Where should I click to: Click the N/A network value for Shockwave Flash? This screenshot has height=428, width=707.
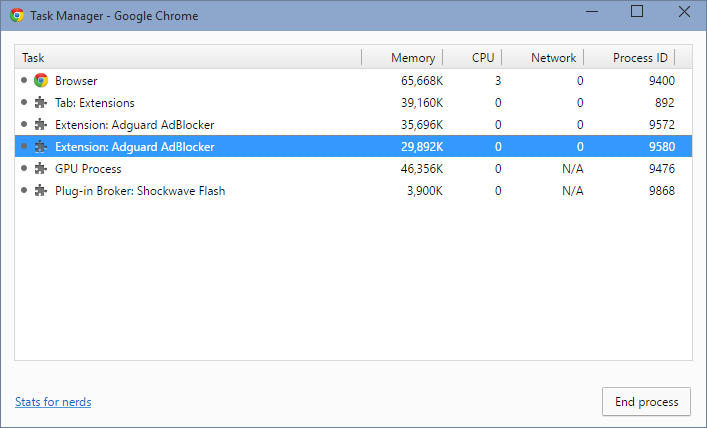pyautogui.click(x=573, y=191)
